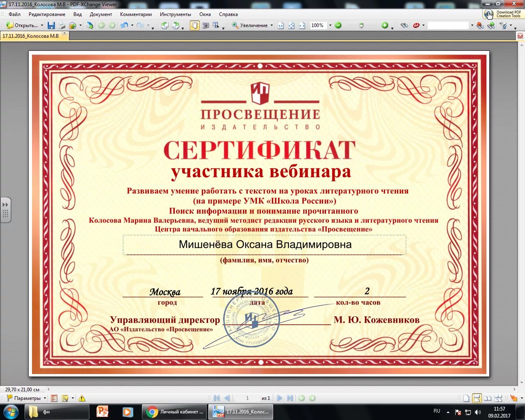Rotate page counterclockwise icon
Screen dimensions: 525x420
click(x=164, y=25)
